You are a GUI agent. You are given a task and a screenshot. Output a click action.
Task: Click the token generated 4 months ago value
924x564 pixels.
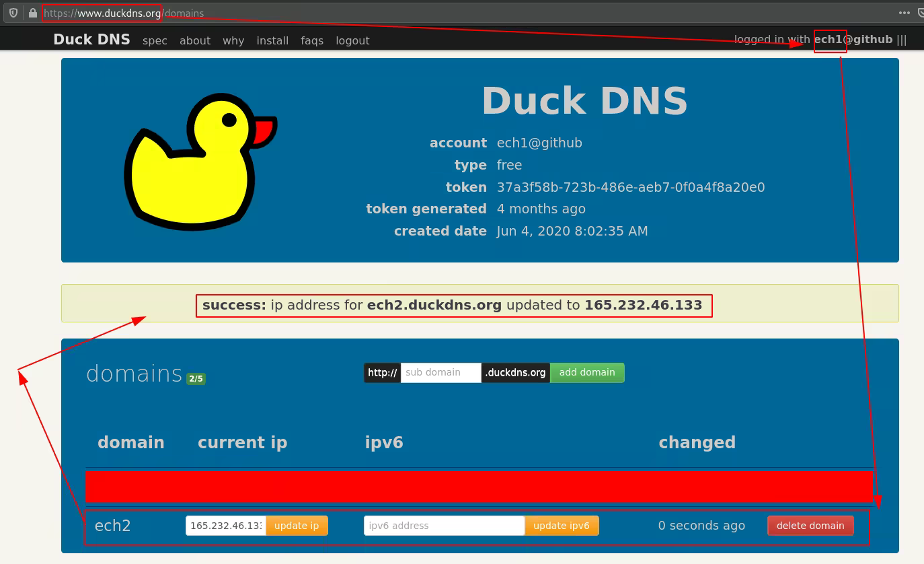pos(541,209)
